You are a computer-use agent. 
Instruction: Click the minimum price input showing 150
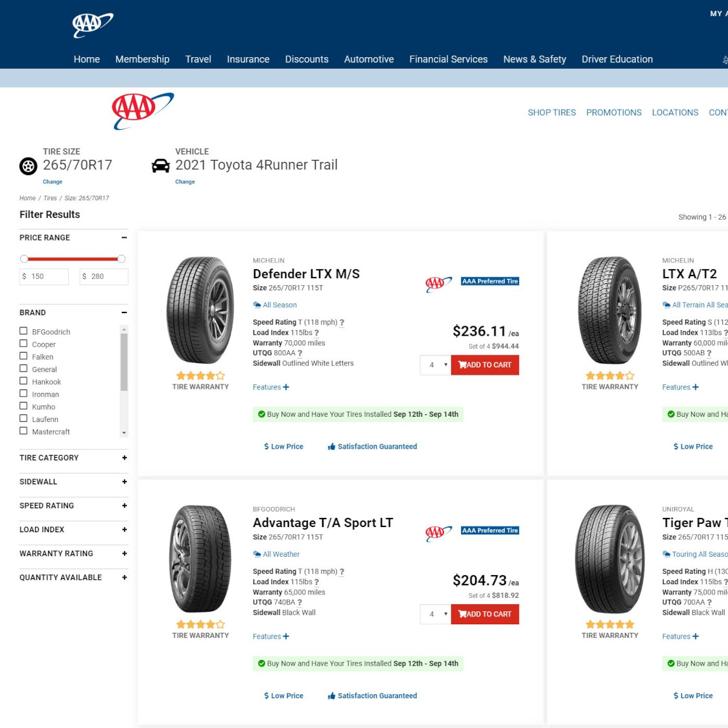click(45, 276)
